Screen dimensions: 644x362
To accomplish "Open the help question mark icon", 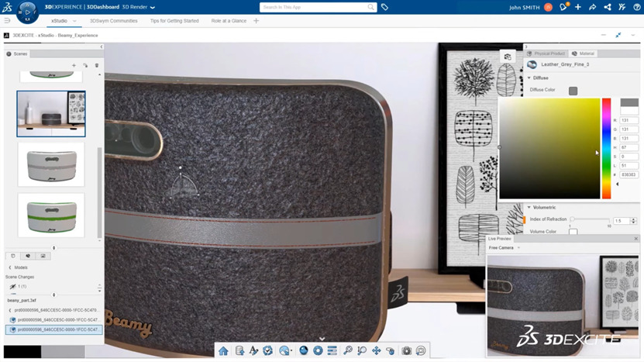I will [636, 7].
